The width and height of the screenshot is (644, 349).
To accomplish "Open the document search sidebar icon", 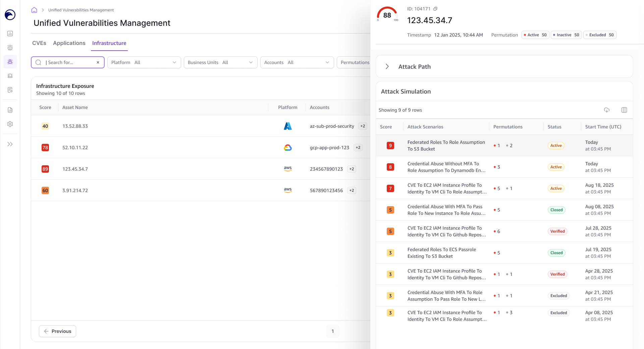I will [10, 90].
